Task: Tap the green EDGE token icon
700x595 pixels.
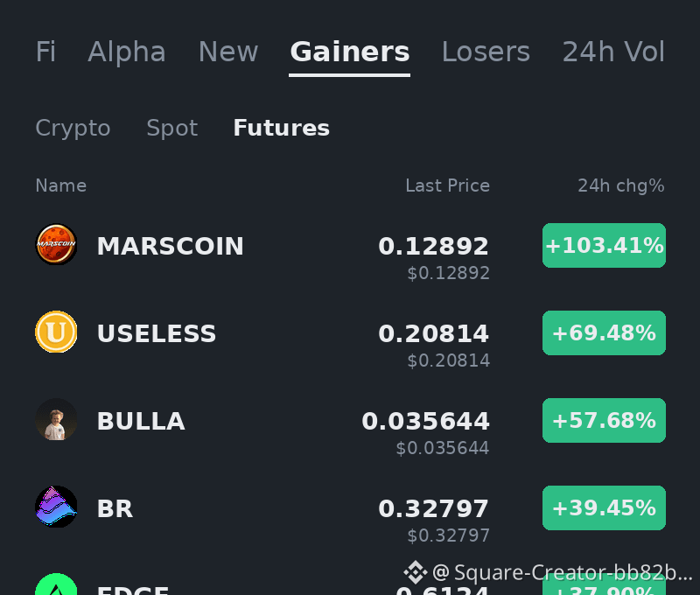Action: 56,584
